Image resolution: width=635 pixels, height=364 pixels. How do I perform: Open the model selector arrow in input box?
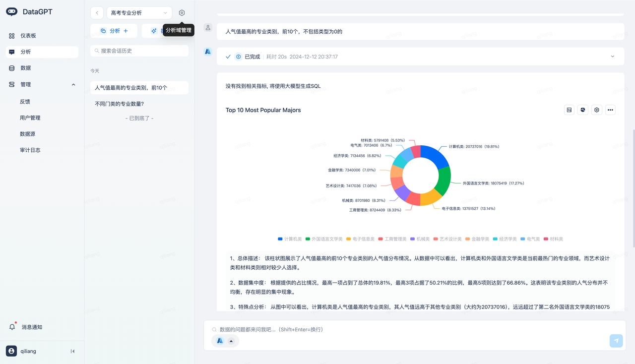(231, 341)
